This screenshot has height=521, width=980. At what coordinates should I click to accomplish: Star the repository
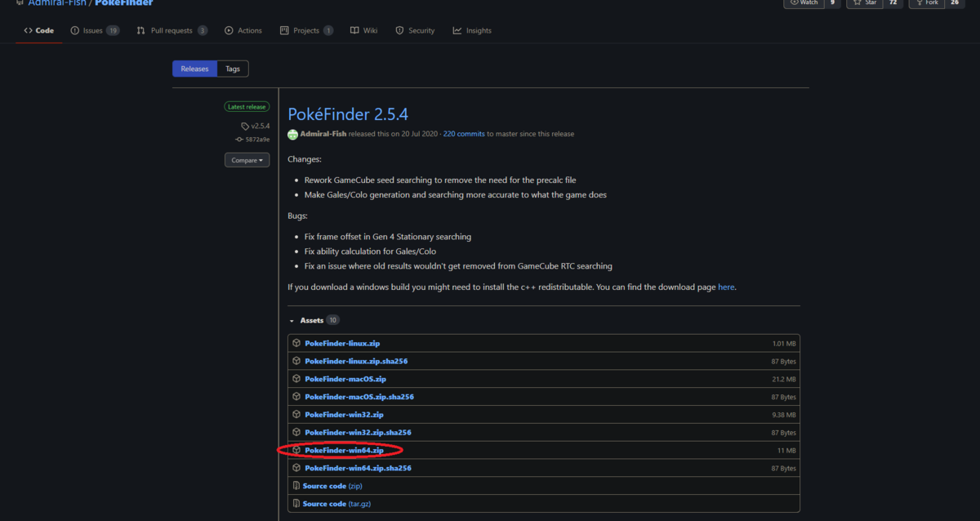click(866, 3)
